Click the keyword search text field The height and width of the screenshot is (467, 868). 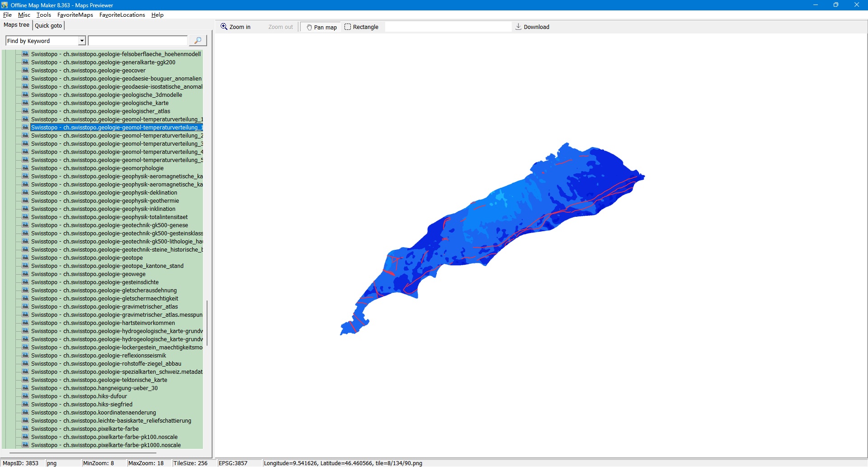point(138,41)
